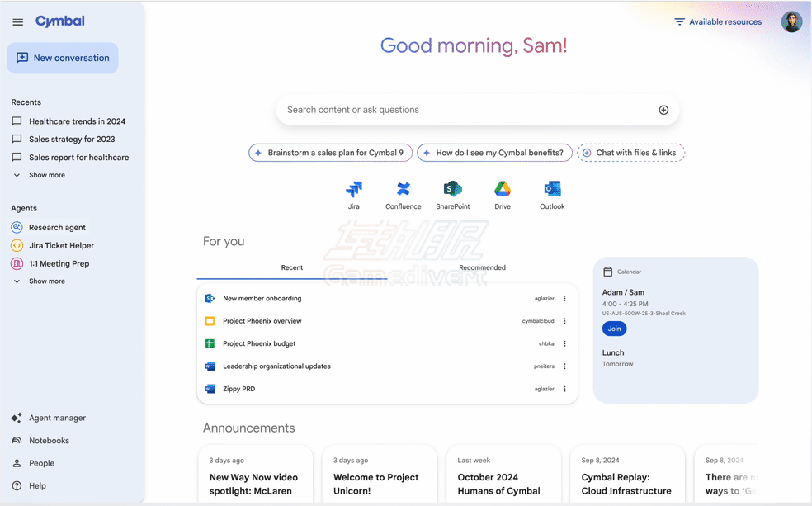The width and height of the screenshot is (812, 506).
Task: Open Project Phoenix budget file
Action: pos(259,344)
